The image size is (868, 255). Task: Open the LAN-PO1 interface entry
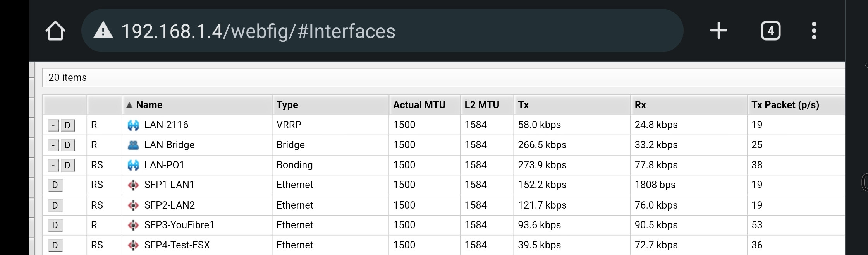click(x=164, y=165)
